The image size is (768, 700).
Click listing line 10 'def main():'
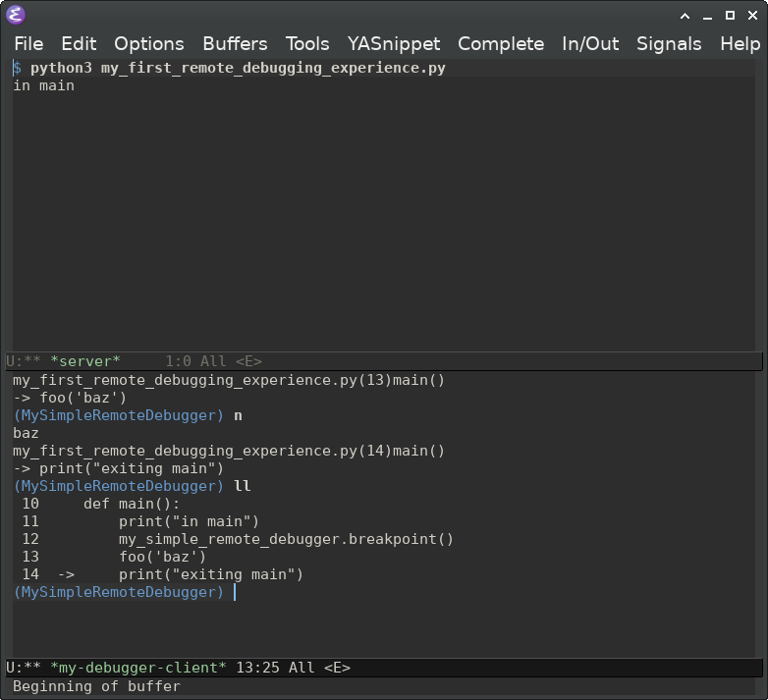[x=101, y=504]
